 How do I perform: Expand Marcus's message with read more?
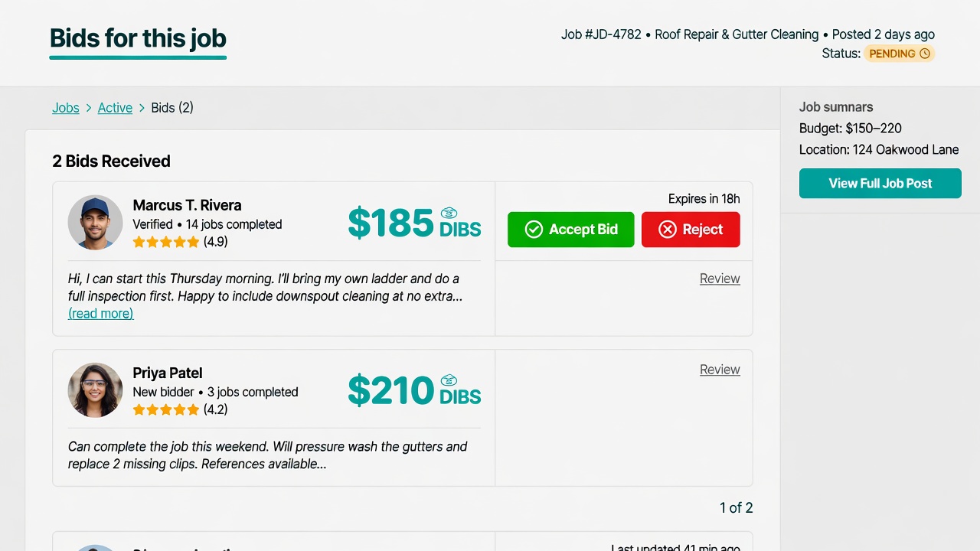(100, 314)
